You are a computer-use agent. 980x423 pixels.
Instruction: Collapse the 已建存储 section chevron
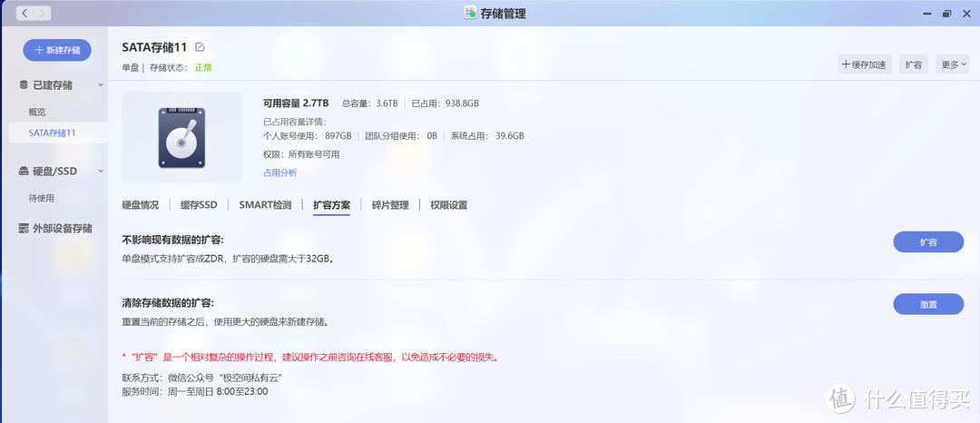click(x=101, y=84)
